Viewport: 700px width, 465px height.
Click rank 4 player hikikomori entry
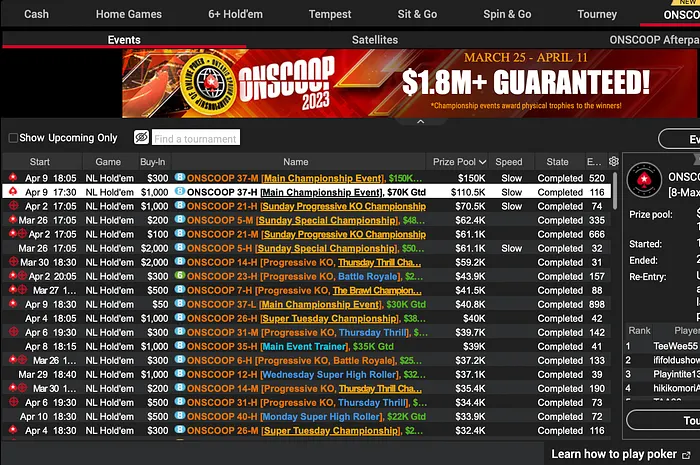click(676, 388)
